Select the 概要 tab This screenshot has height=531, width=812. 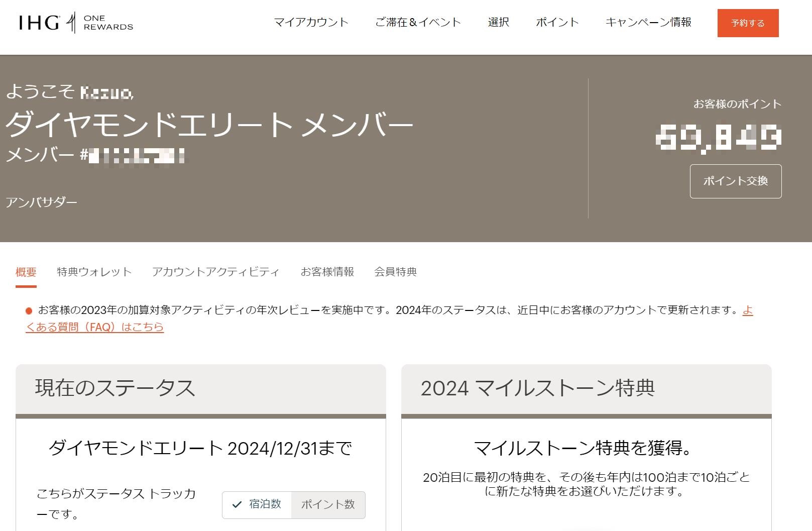tap(26, 272)
